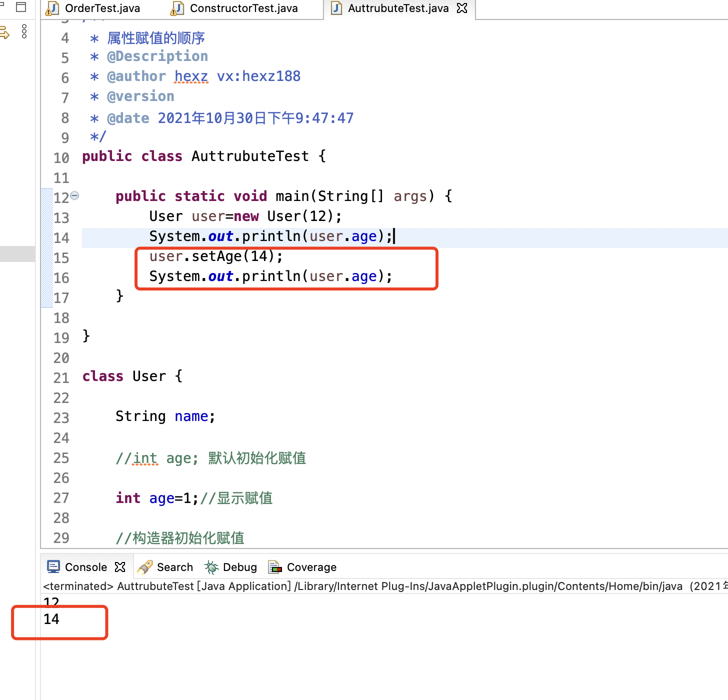Click the Java file icon on OrderTest.java tab
728x700 pixels.
point(52,8)
